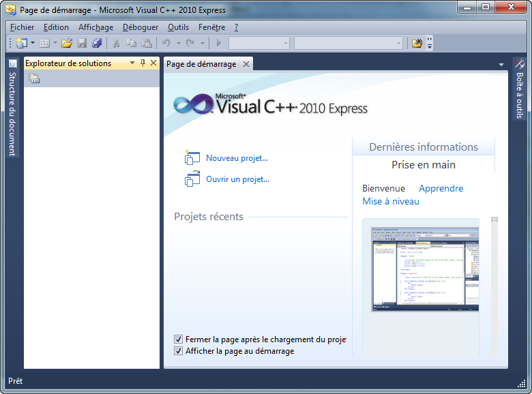Close the Explorateur de solutions panel

tap(153, 63)
